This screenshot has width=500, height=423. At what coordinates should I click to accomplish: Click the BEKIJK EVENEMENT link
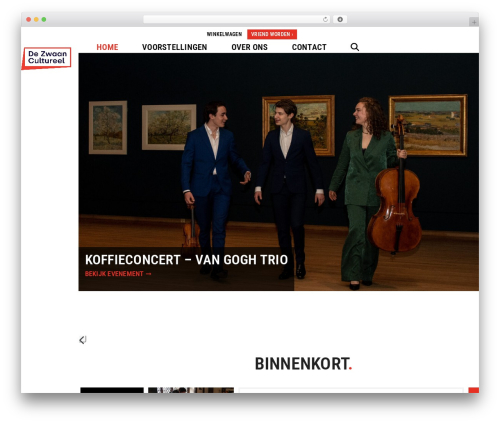118,274
